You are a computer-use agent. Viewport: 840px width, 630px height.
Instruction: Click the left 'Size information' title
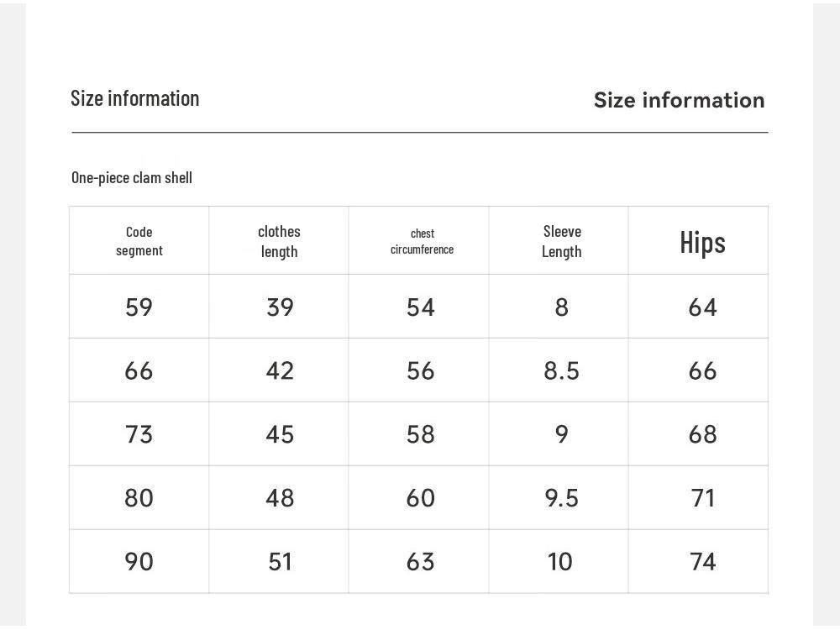135,98
